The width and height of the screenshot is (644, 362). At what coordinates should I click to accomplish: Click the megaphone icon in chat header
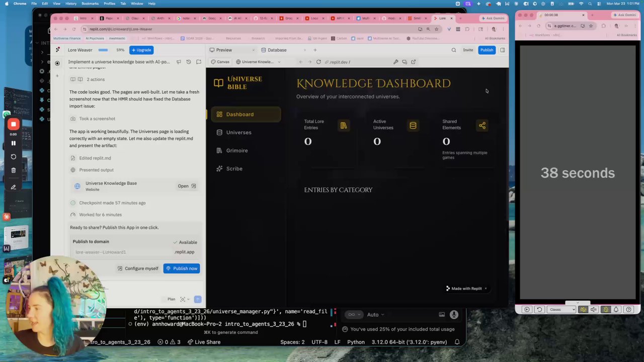179,62
